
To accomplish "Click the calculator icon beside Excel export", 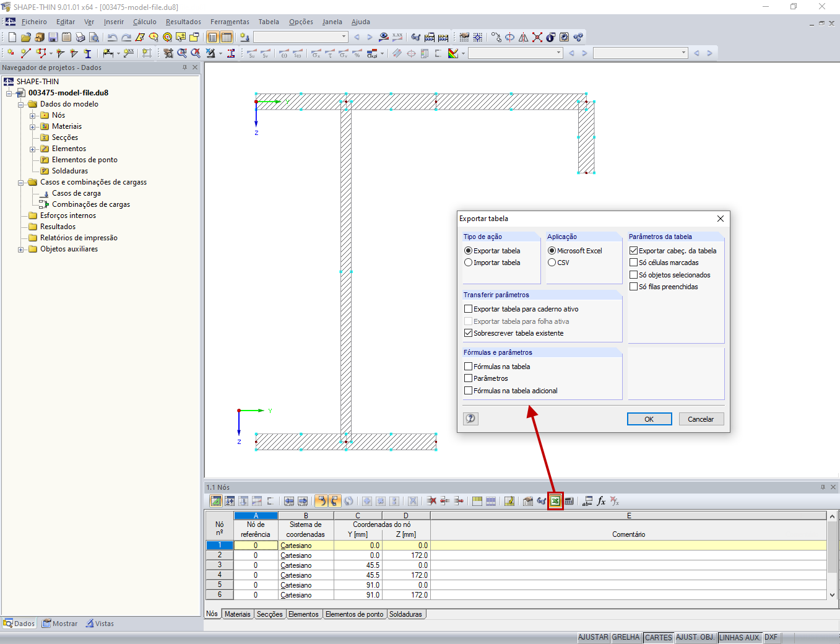I will [x=569, y=501].
